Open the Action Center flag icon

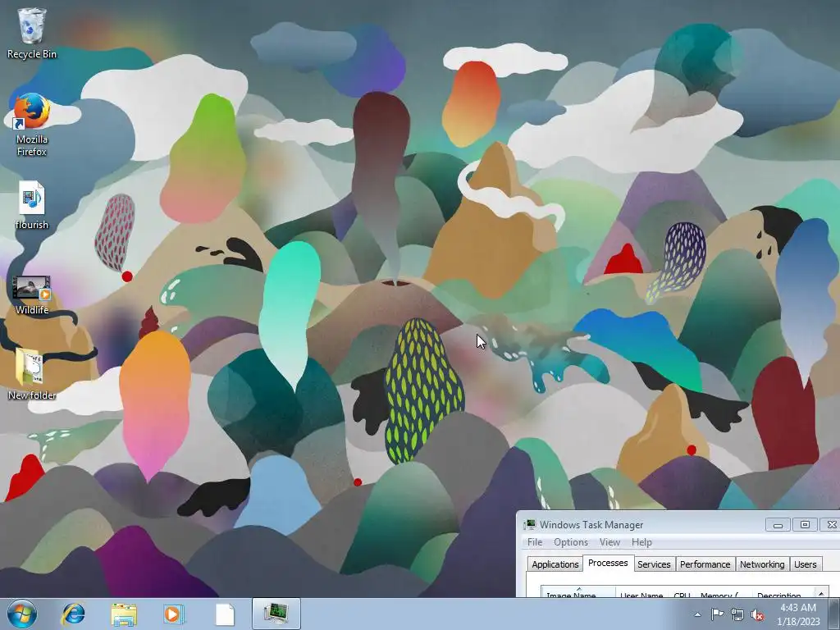click(717, 614)
